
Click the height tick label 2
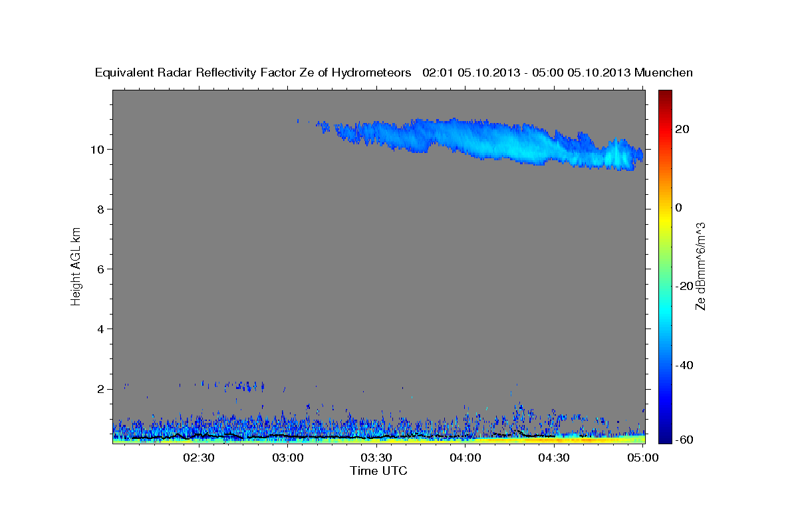pyautogui.click(x=101, y=388)
